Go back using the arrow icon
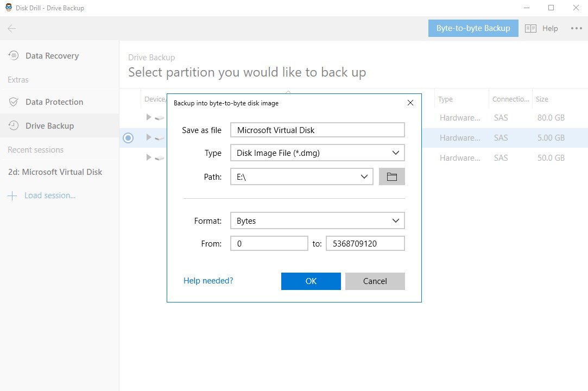This screenshot has height=391, width=588. point(11,29)
